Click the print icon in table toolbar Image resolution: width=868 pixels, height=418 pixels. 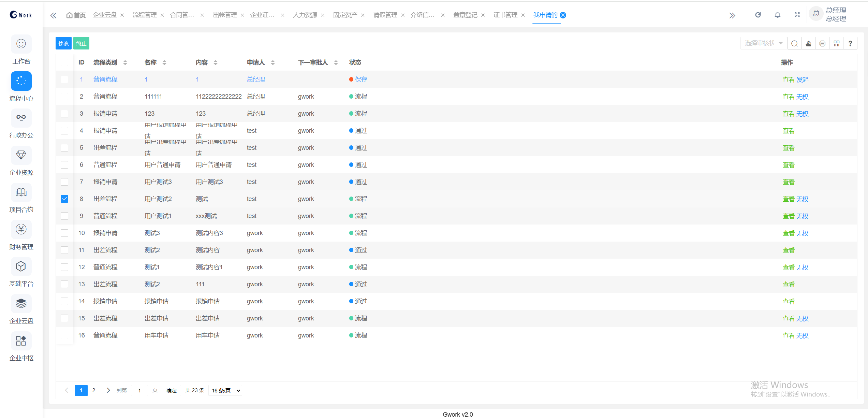pyautogui.click(x=822, y=43)
